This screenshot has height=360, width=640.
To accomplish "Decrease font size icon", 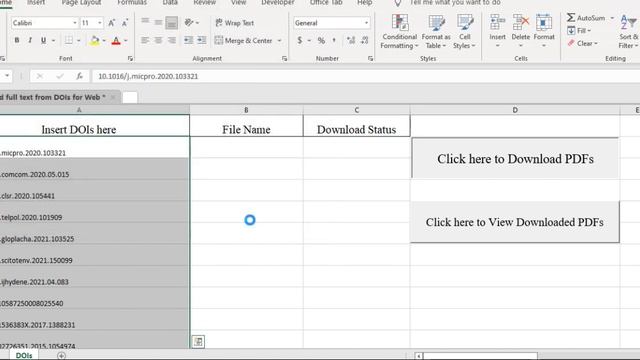I will point(125,23).
